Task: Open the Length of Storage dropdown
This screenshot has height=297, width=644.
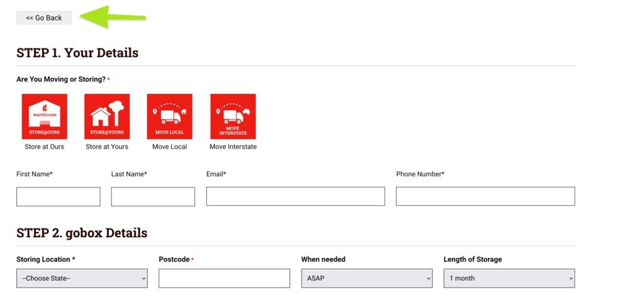Action: 509,278
